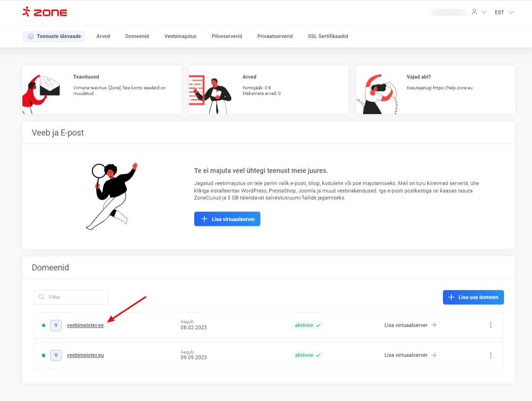
Task: Open the Teavitused notifications card
Action: click(102, 90)
